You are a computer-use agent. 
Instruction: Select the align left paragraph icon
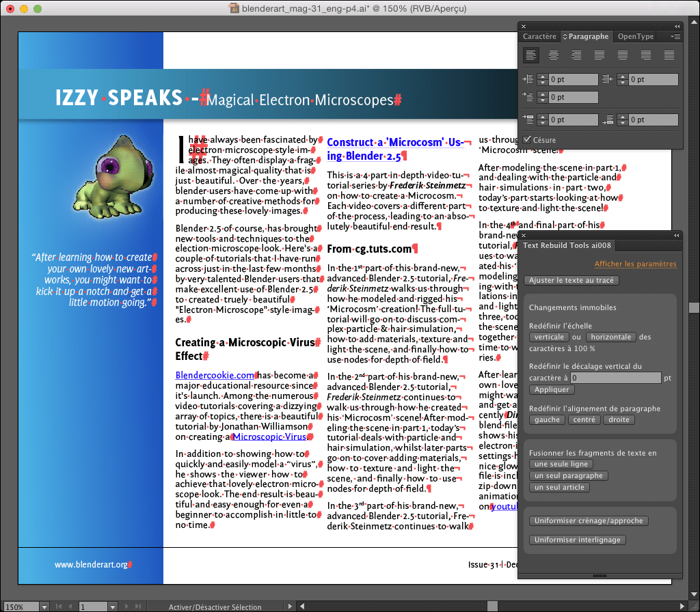[531, 55]
